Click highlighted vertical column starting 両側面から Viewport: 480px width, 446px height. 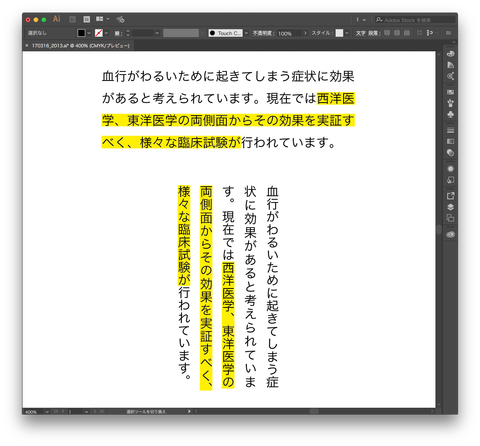(206, 288)
